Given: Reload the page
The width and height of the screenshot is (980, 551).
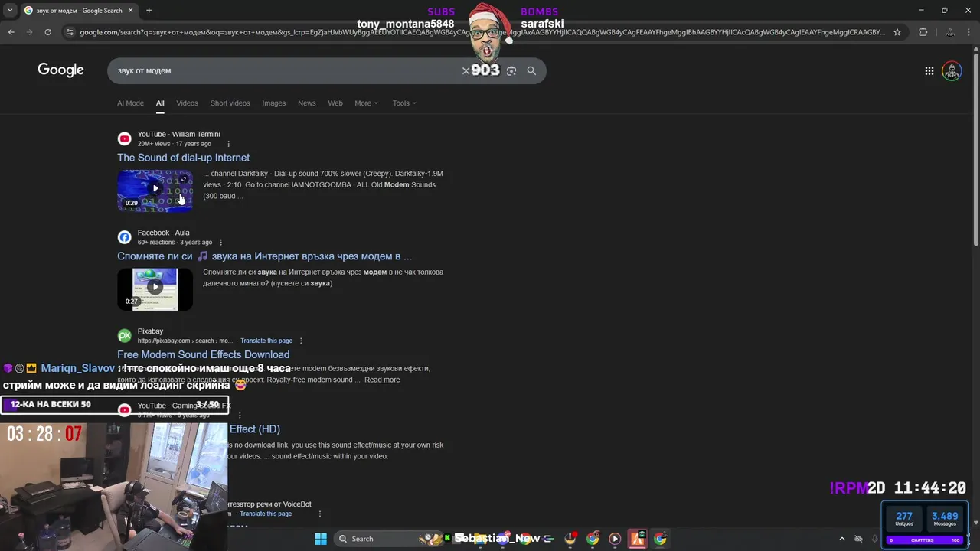Looking at the screenshot, I should [47, 32].
